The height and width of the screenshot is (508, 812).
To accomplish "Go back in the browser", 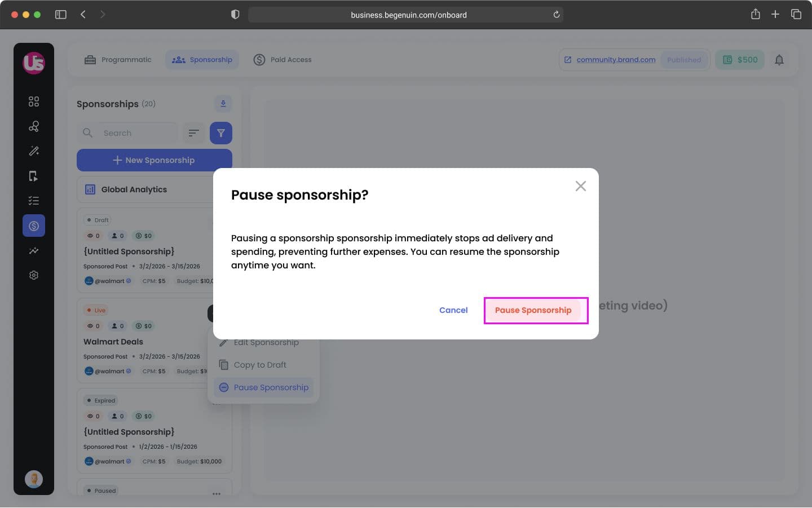I will [x=83, y=15].
